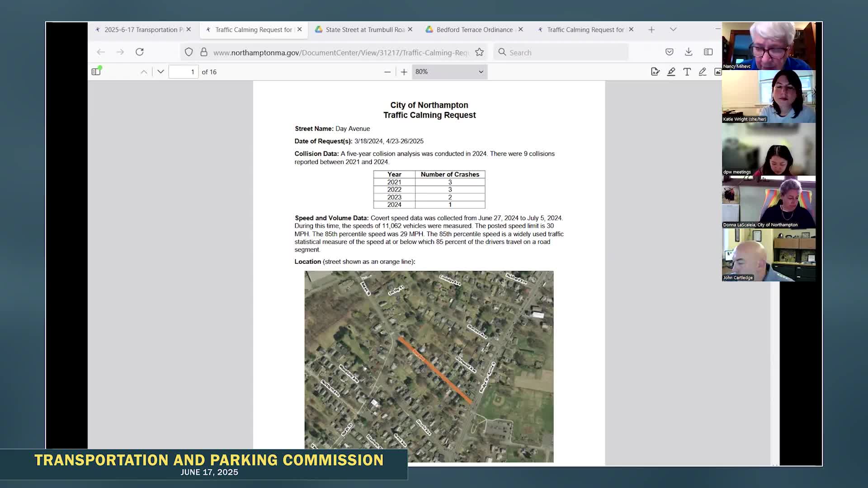Bookmark this page with the star
The image size is (868, 488).
480,52
